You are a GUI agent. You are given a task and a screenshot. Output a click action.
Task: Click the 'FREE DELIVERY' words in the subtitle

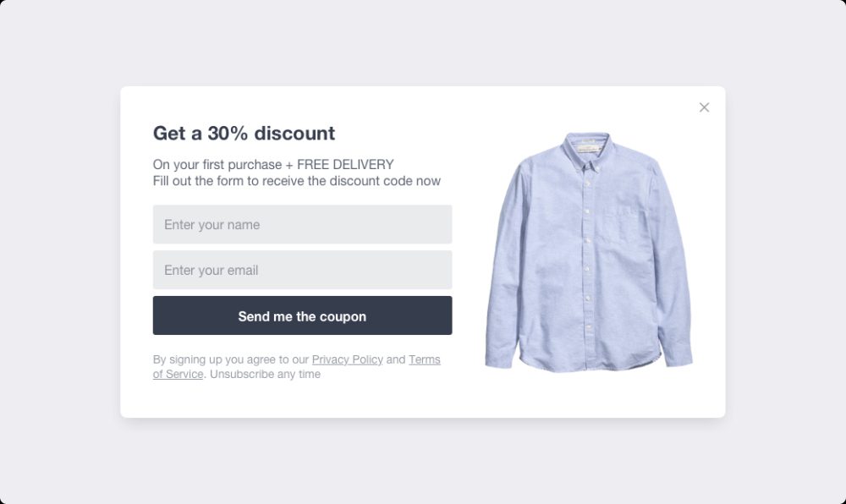(x=345, y=165)
